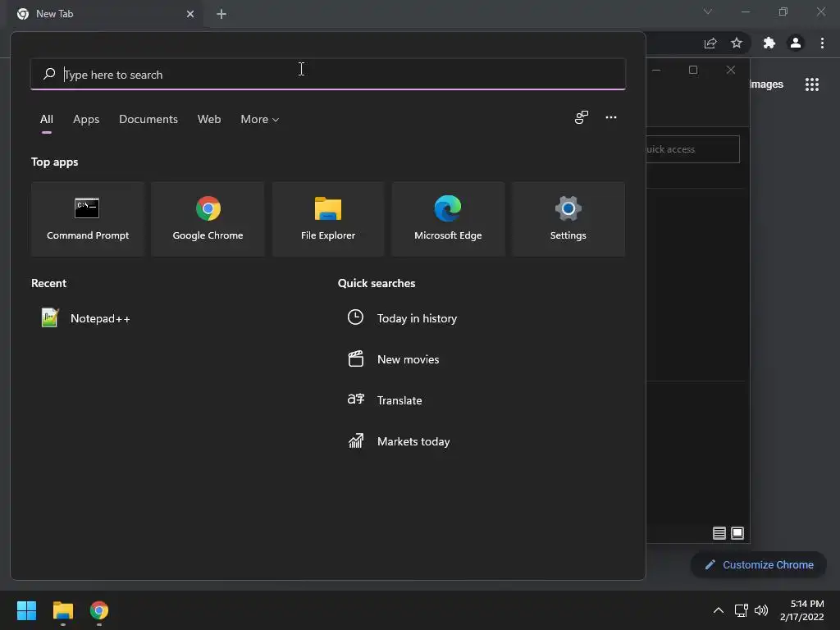Click the Quick access search field in File Explorer
The width and height of the screenshot is (840, 630).
692,149
